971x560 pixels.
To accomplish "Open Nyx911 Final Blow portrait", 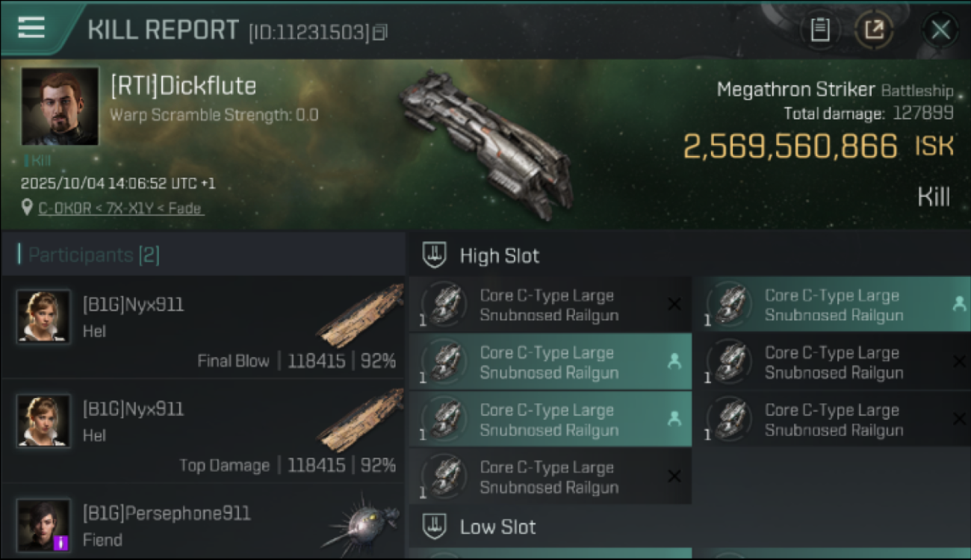I will [43, 317].
